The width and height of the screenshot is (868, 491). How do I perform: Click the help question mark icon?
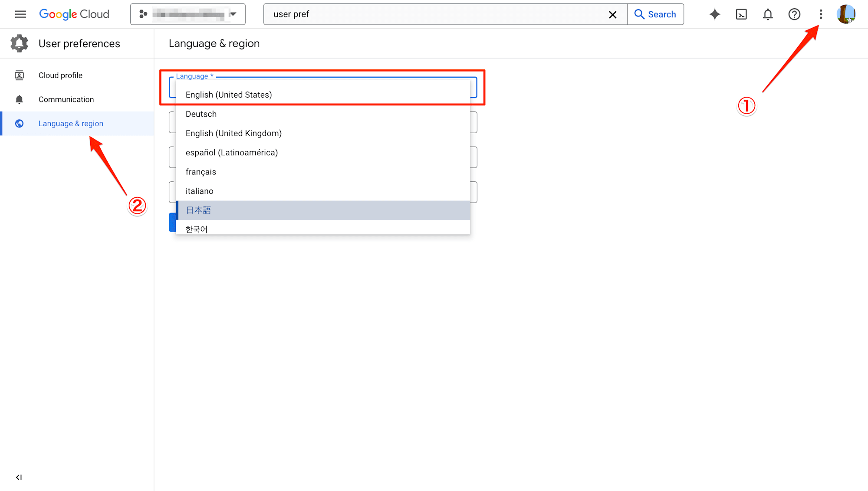coord(794,14)
